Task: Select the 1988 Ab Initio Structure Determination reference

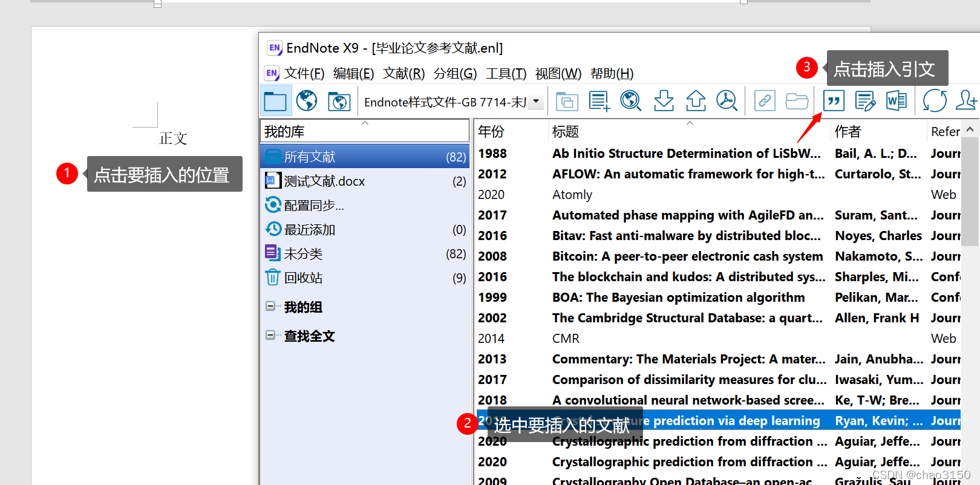Action: click(718, 154)
